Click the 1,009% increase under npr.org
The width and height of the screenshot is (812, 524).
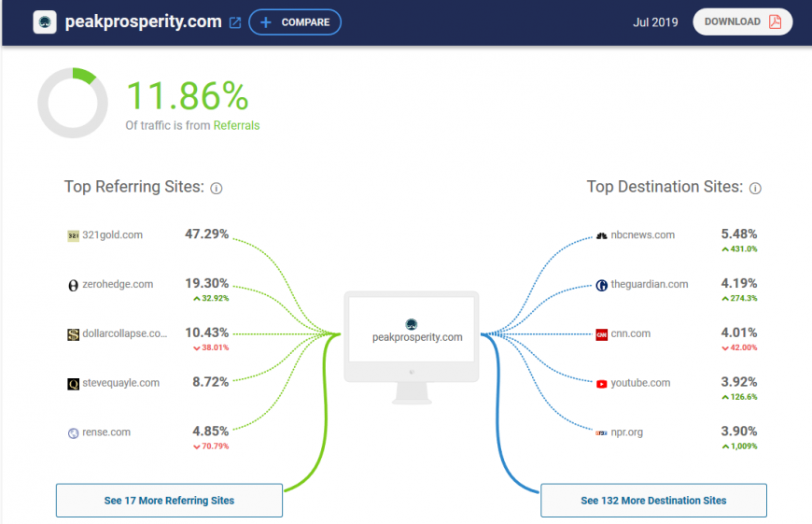pyautogui.click(x=739, y=446)
